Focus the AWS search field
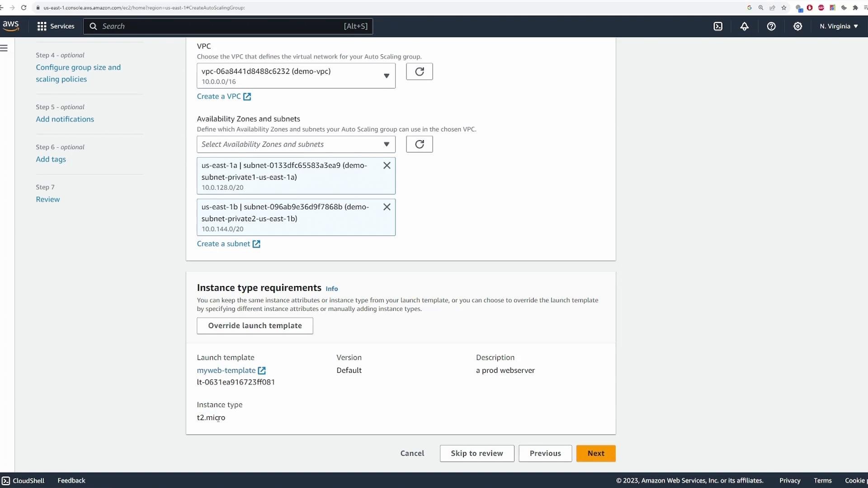The width and height of the screenshot is (868, 488). pos(228,26)
